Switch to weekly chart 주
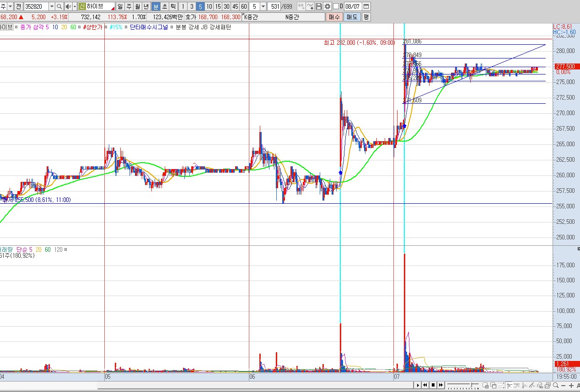Screen dimensions: 580x392 pos(129,6)
